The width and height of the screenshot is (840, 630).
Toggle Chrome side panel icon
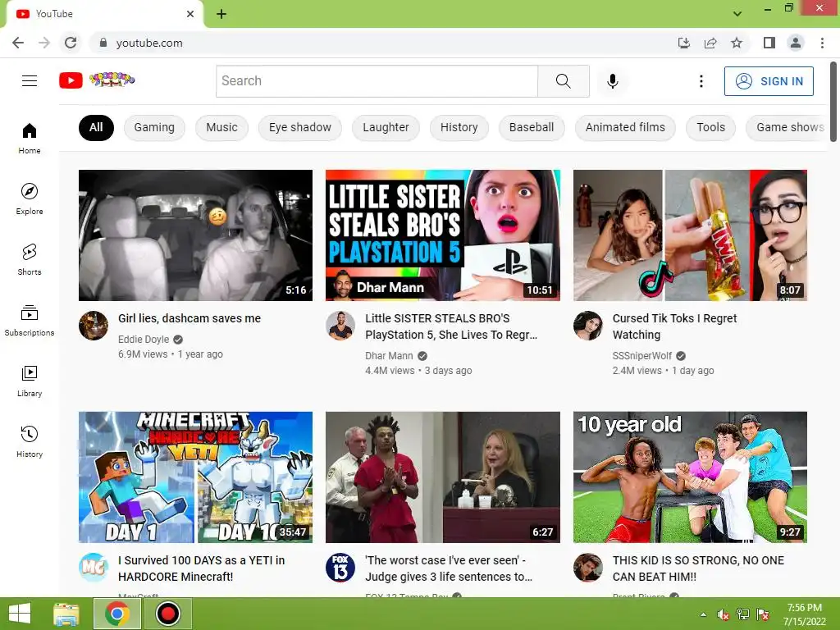coord(769,43)
